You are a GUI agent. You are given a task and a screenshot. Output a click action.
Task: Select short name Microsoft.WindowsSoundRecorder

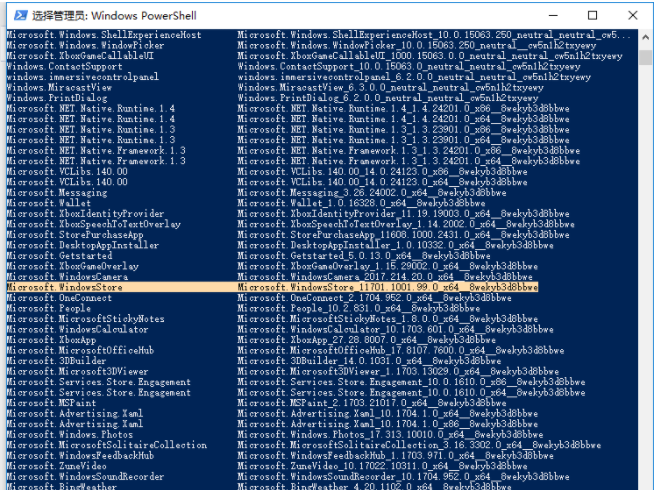pyautogui.click(x=86, y=477)
